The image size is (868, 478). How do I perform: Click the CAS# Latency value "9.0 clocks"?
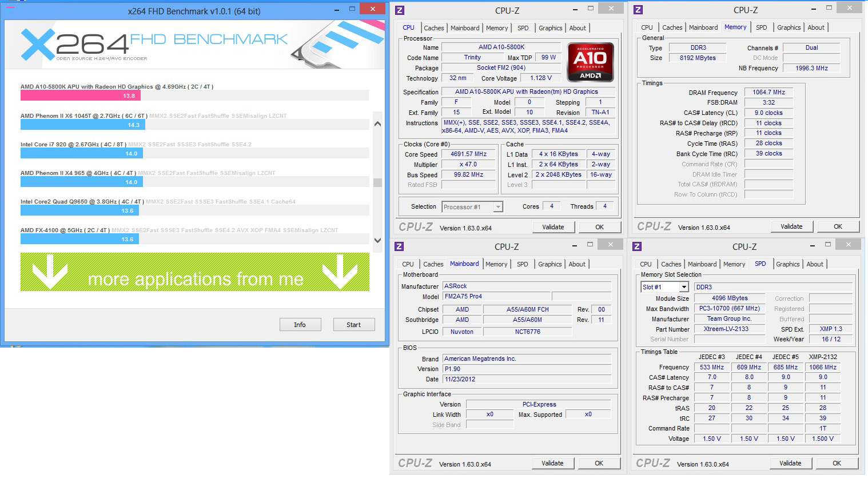(x=769, y=113)
